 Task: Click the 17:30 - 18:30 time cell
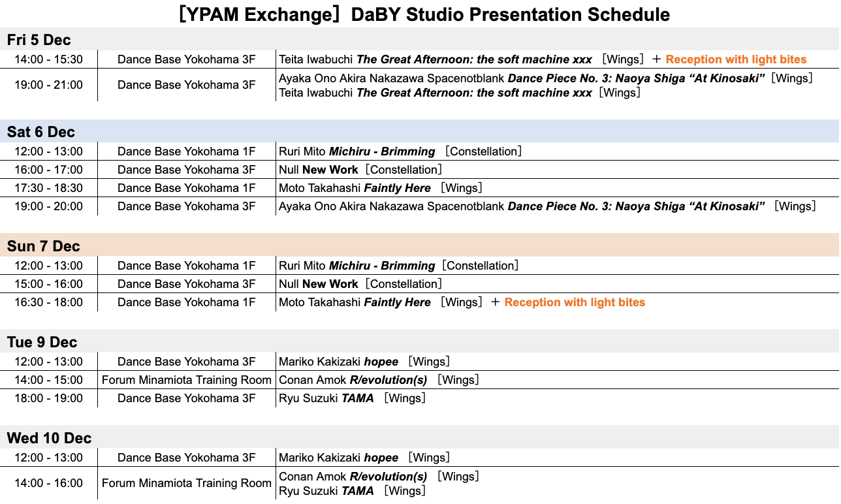point(48,188)
